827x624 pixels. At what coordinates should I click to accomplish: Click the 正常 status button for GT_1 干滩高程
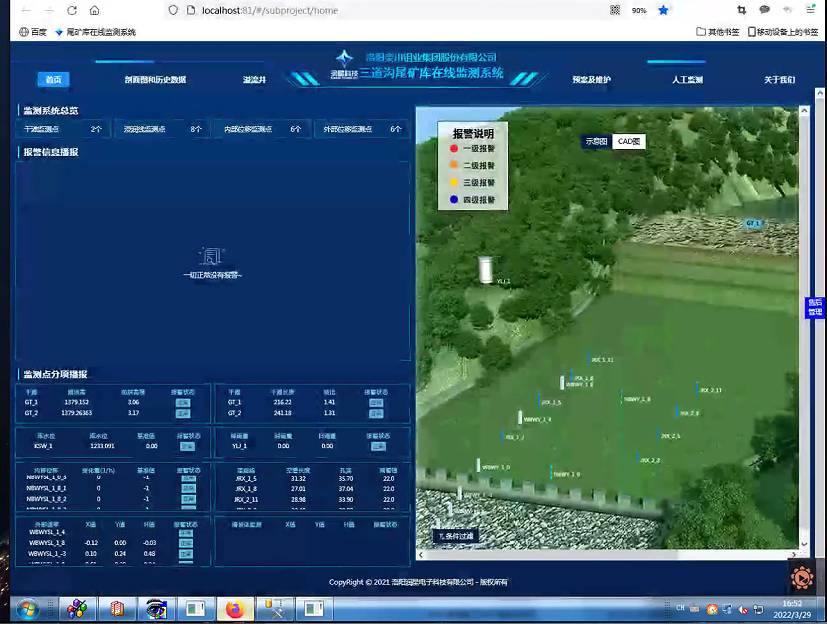pos(183,402)
